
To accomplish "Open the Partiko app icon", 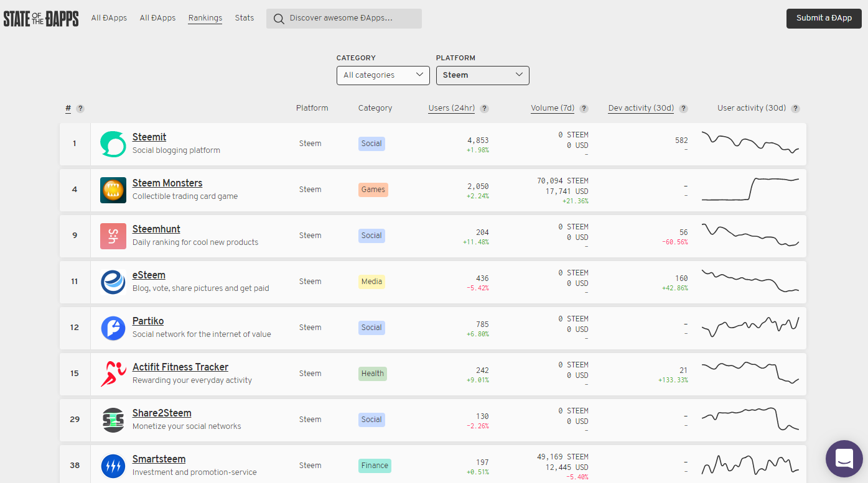I will point(113,328).
